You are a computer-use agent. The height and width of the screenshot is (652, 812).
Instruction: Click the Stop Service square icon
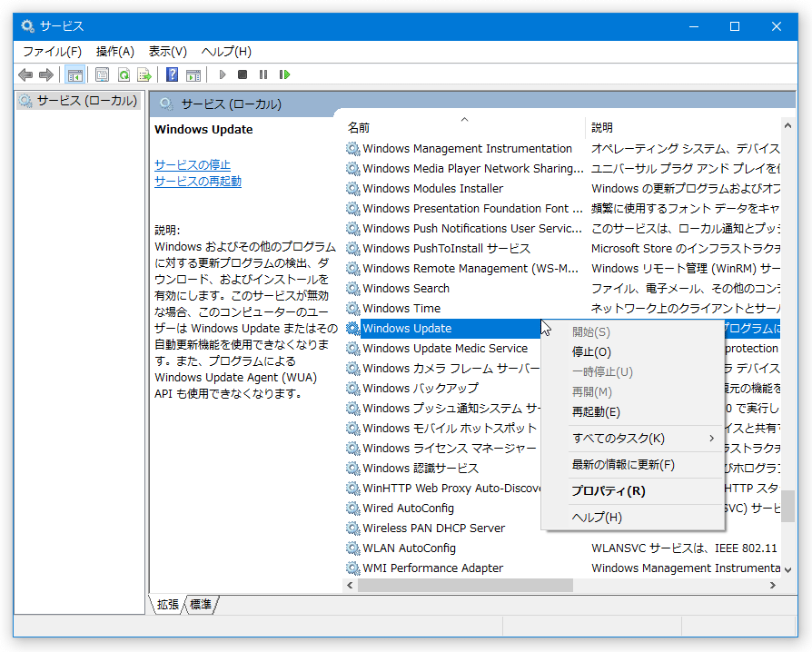243,75
